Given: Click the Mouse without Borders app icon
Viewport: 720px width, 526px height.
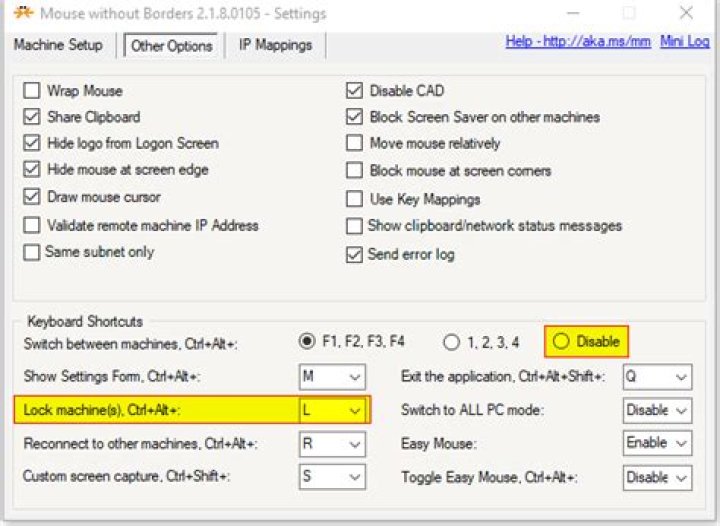Looking at the screenshot, I should 23,12.
